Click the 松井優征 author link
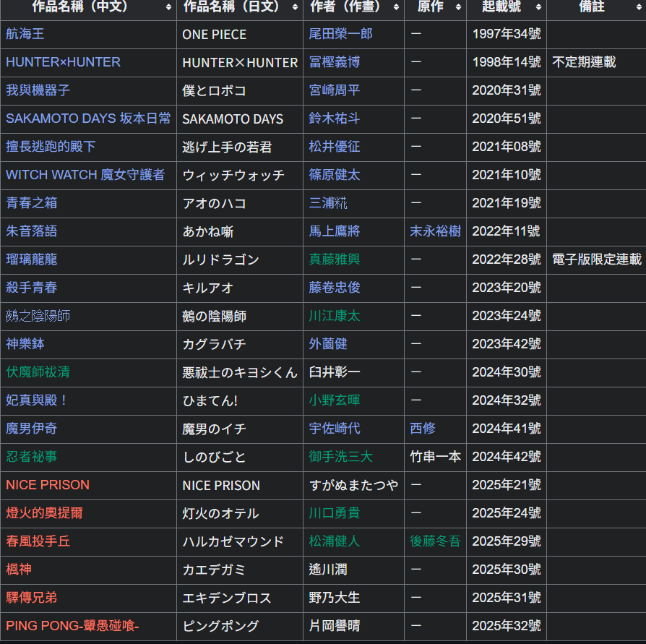 pyautogui.click(x=335, y=147)
